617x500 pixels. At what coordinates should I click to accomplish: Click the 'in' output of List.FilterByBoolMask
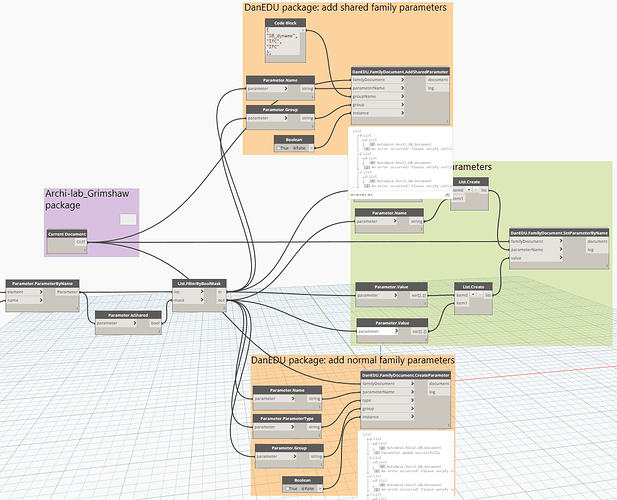(x=221, y=292)
